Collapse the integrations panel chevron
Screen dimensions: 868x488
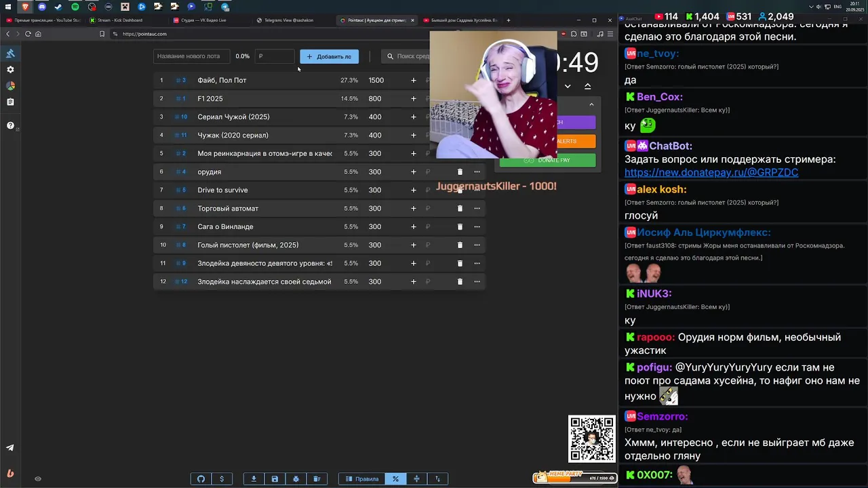click(x=591, y=104)
